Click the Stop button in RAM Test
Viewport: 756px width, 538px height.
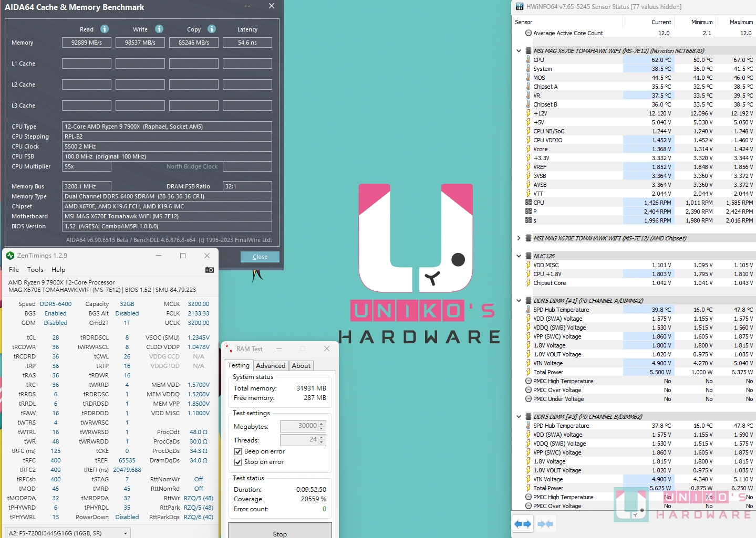280,531
